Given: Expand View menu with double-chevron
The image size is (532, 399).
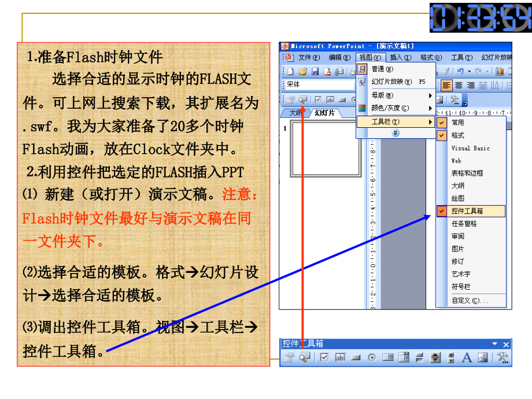Looking at the screenshot, I should pos(396,133).
